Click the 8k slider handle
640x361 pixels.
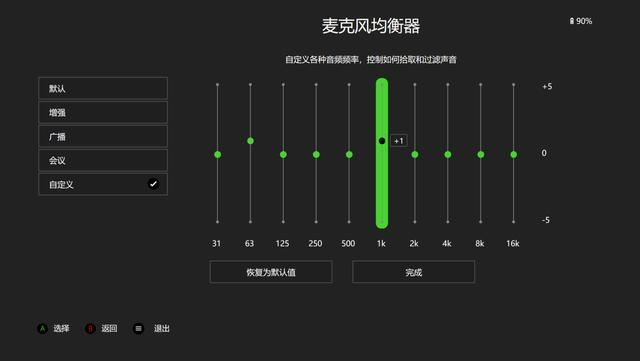point(481,154)
